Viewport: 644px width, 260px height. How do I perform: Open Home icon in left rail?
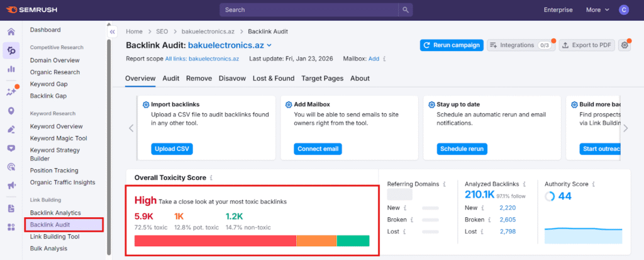tap(11, 32)
